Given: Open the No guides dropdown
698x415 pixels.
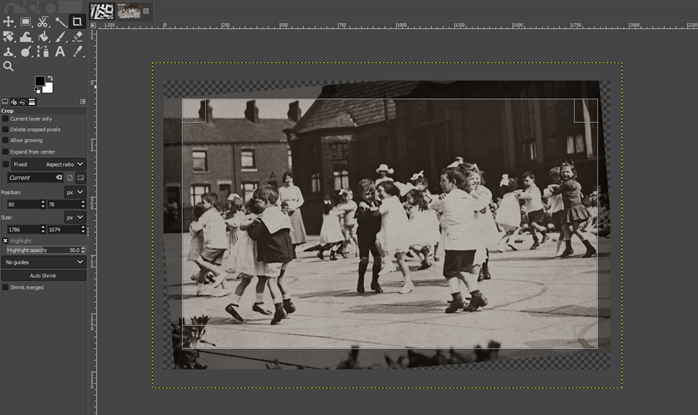Looking at the screenshot, I should [43, 262].
